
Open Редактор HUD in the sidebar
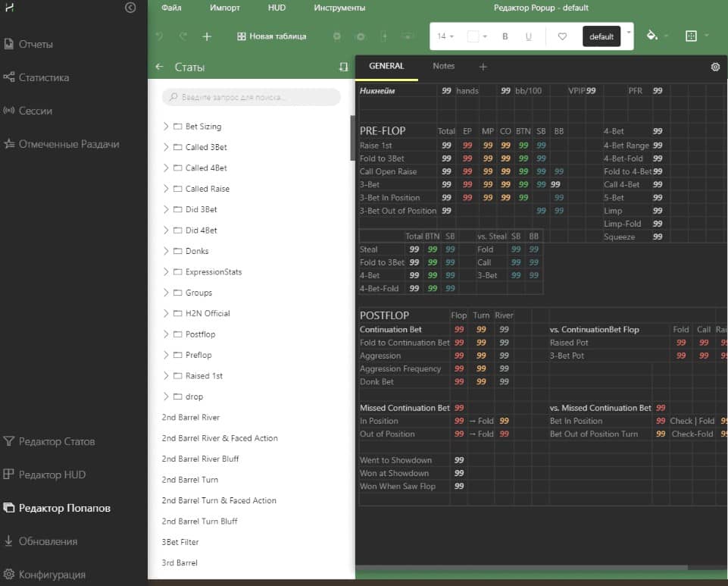(52, 475)
